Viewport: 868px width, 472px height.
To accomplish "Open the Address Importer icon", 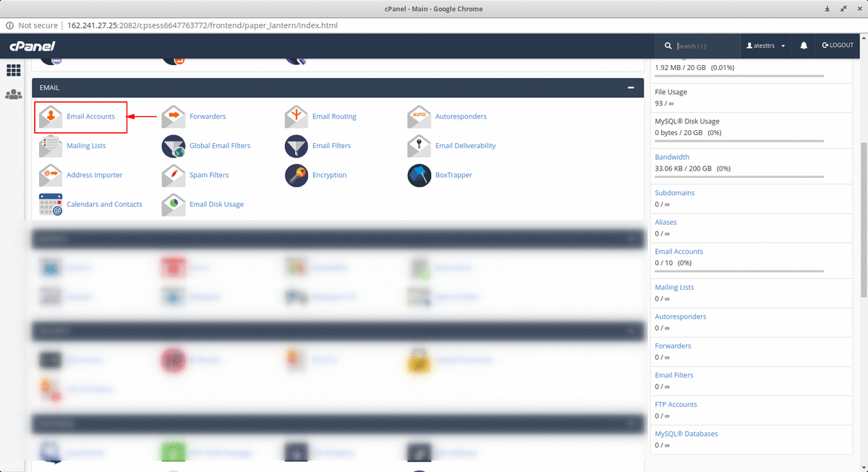I will [50, 175].
